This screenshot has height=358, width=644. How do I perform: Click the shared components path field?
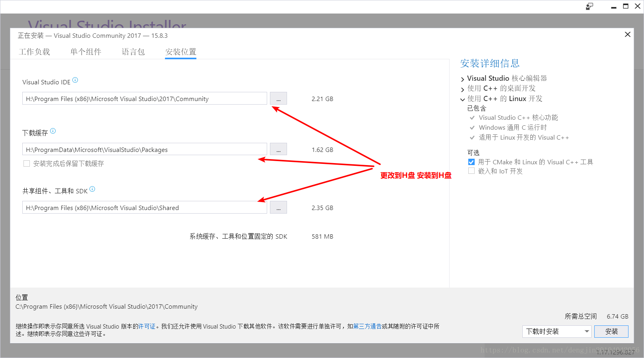point(145,207)
